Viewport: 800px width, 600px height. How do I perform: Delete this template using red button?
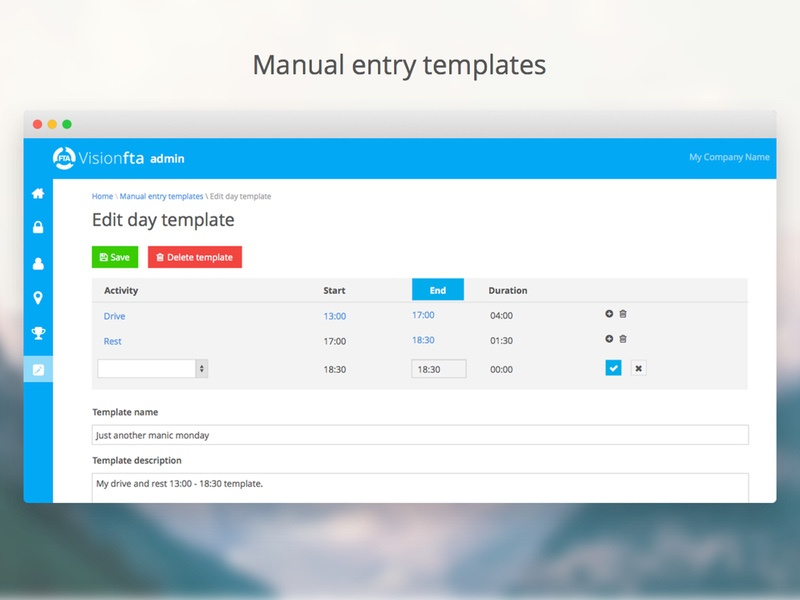click(192, 257)
